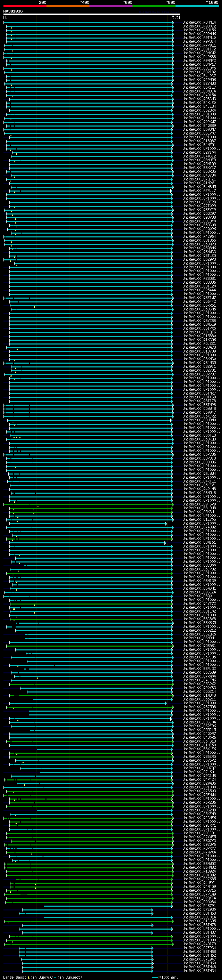Click the white query length bar
Viewport: 222px width, 980px height.
(x=92, y=15)
